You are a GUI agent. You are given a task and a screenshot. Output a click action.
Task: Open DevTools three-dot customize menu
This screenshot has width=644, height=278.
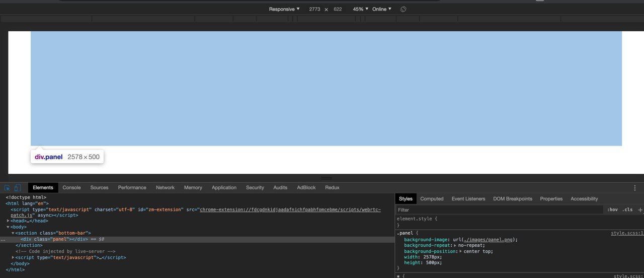[x=635, y=188]
